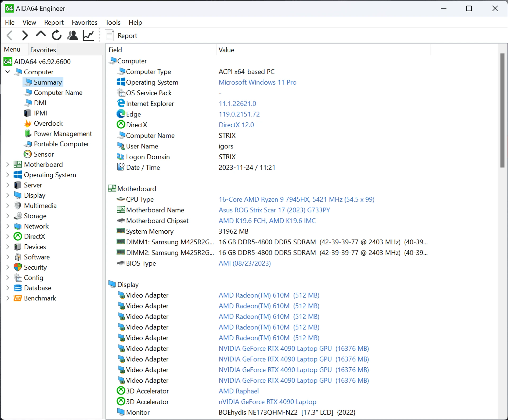Viewport: 508px width, 420px height.
Task: Open the graph chart toolbar icon
Action: (x=88, y=35)
